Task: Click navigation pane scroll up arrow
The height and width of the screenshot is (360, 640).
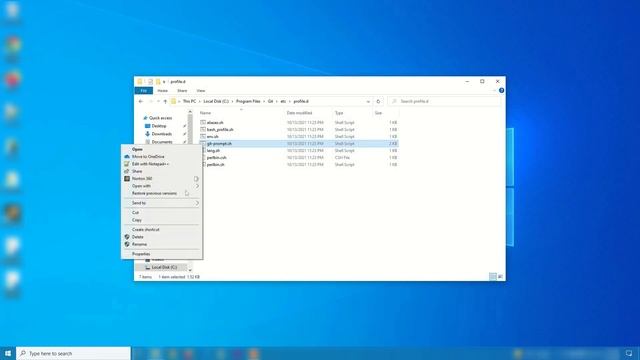Action: [190, 112]
